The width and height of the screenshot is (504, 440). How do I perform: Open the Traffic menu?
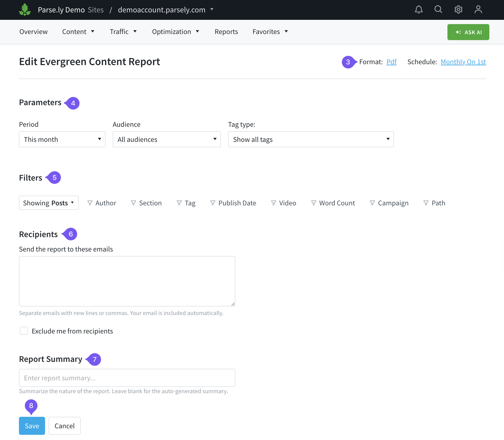(x=123, y=32)
